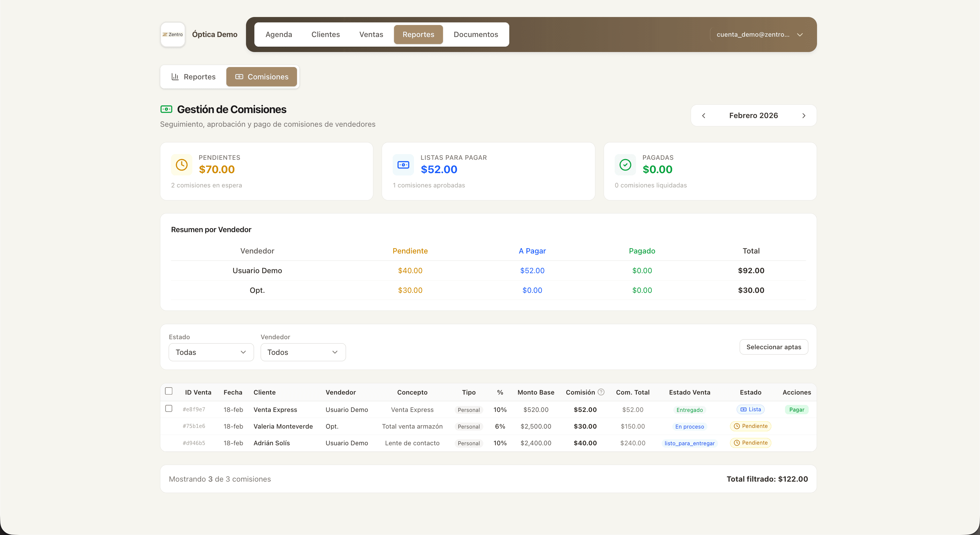Click the check circle icon on Pagadas card
The image size is (980, 535).
point(625,165)
